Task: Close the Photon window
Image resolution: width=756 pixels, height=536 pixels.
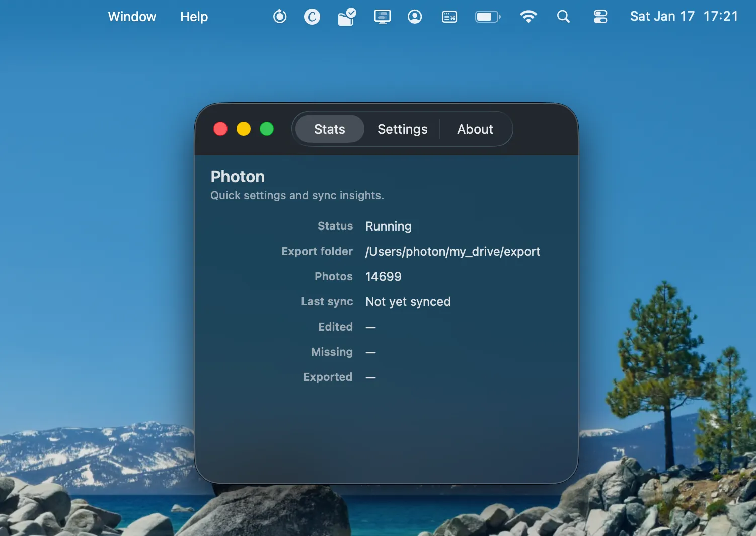Action: pyautogui.click(x=220, y=129)
